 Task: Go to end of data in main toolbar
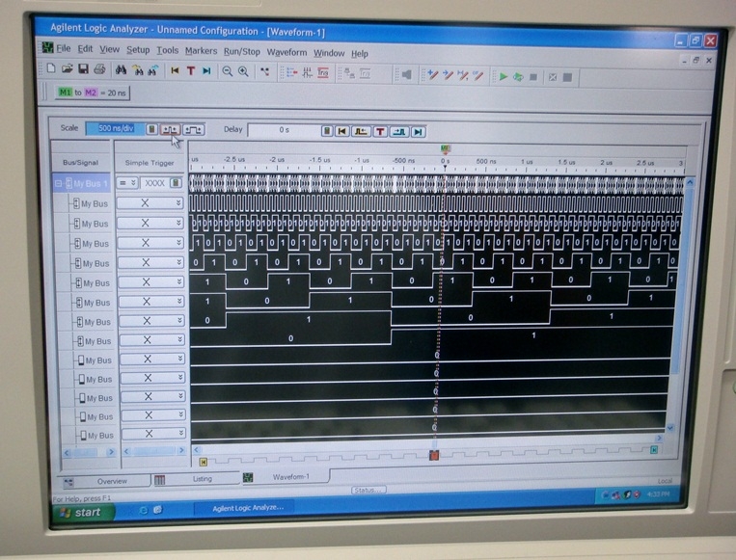click(206, 70)
